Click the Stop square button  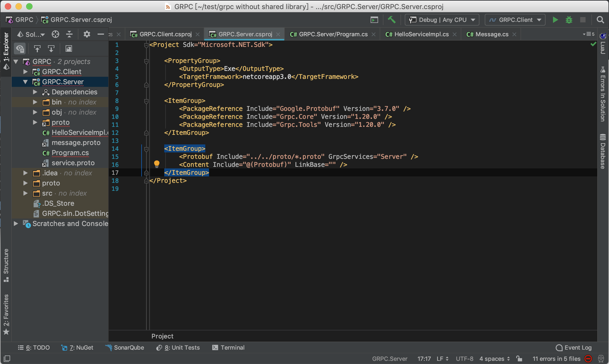point(583,20)
